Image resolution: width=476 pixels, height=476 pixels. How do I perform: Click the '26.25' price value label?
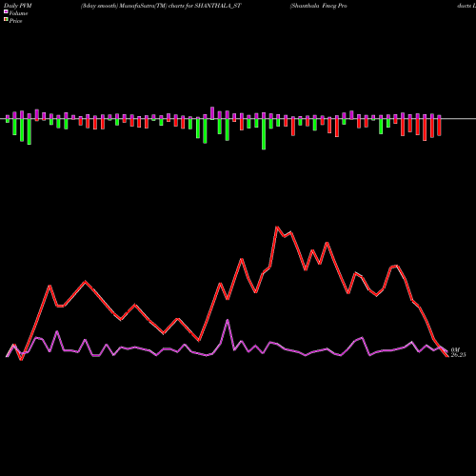(458, 355)
